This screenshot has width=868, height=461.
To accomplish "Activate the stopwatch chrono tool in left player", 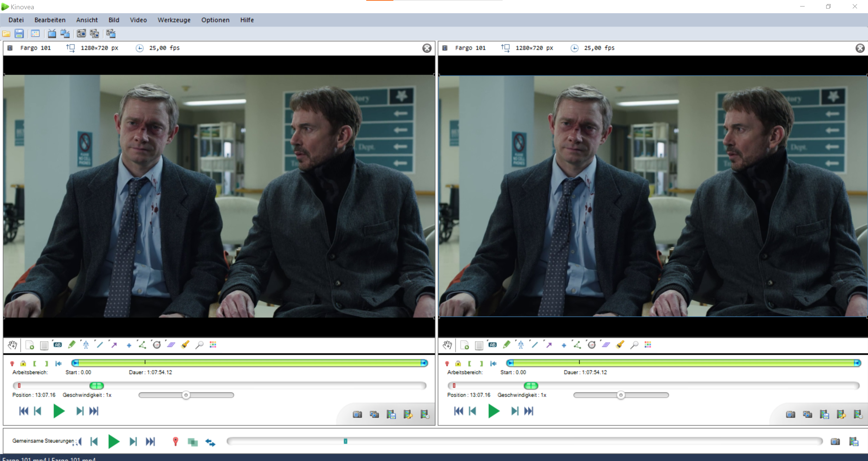I will click(157, 345).
